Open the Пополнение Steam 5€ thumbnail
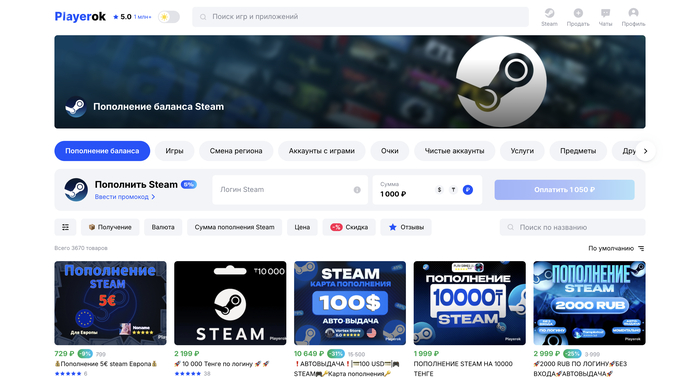Image resolution: width=700 pixels, height=377 pixels. [110, 303]
